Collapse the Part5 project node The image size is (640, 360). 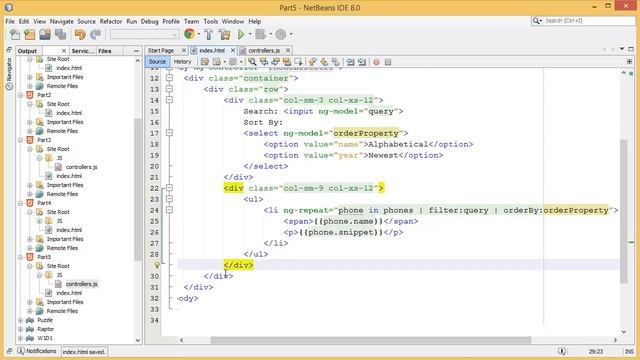click(20, 257)
